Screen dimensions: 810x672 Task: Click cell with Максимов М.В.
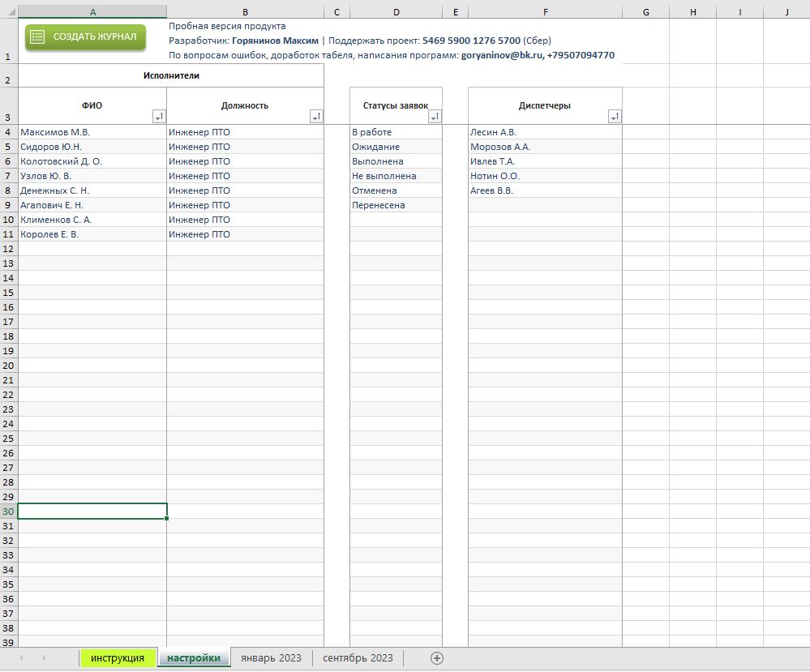(92, 132)
